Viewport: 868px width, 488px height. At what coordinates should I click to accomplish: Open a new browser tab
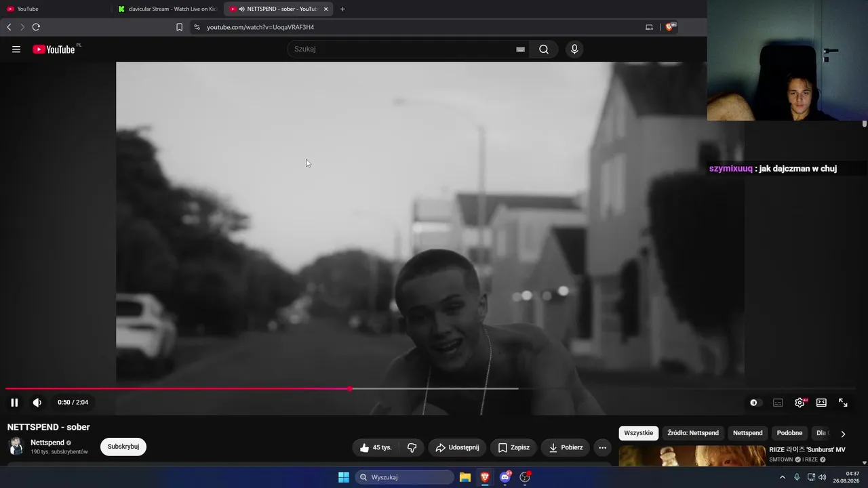point(342,9)
